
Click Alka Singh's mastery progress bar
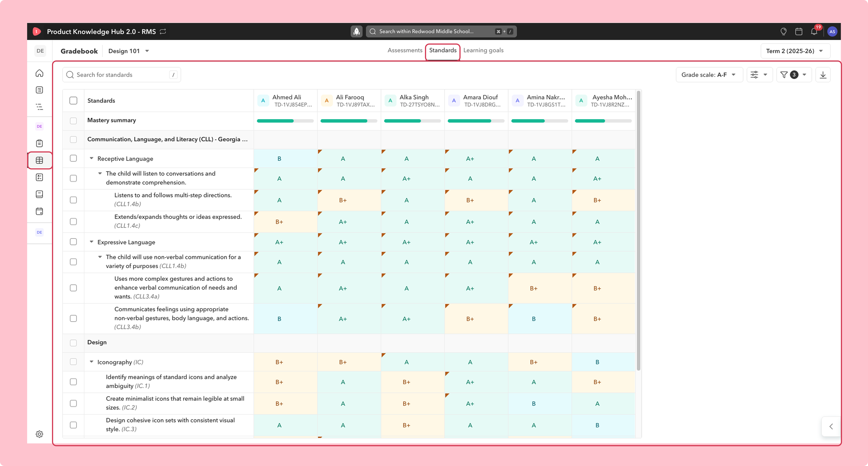pos(412,121)
